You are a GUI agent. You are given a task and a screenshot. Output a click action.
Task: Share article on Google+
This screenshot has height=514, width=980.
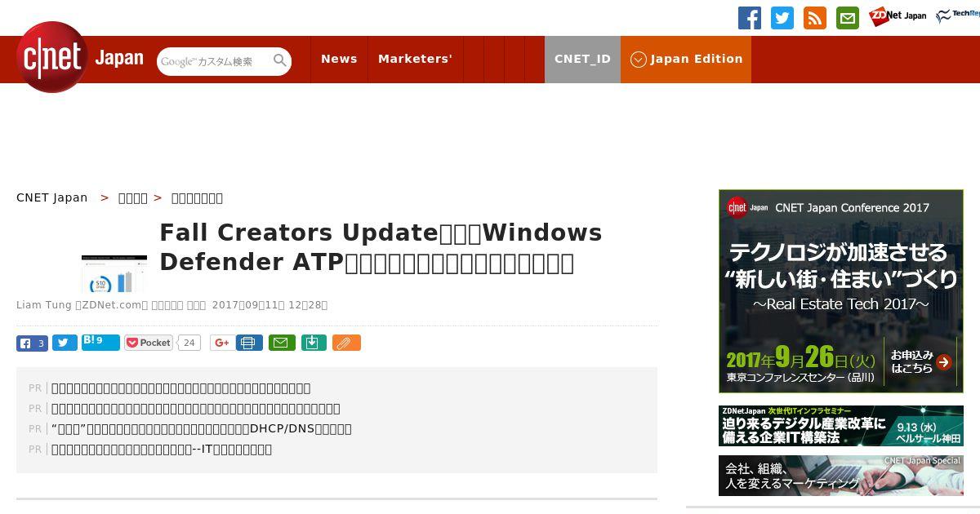[x=221, y=343]
